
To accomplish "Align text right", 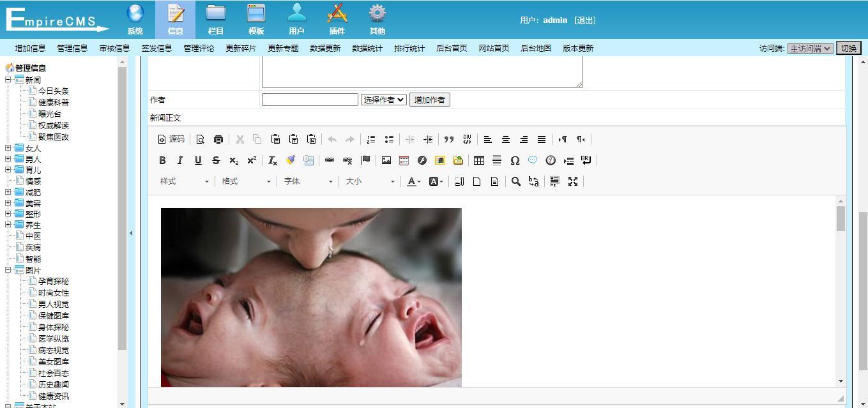I will (523, 139).
